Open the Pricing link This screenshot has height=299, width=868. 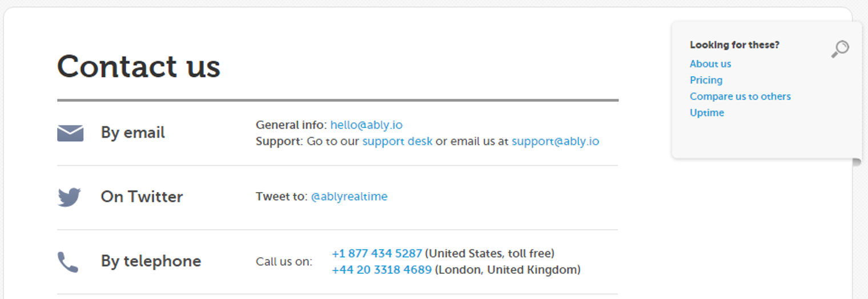pyautogui.click(x=706, y=80)
